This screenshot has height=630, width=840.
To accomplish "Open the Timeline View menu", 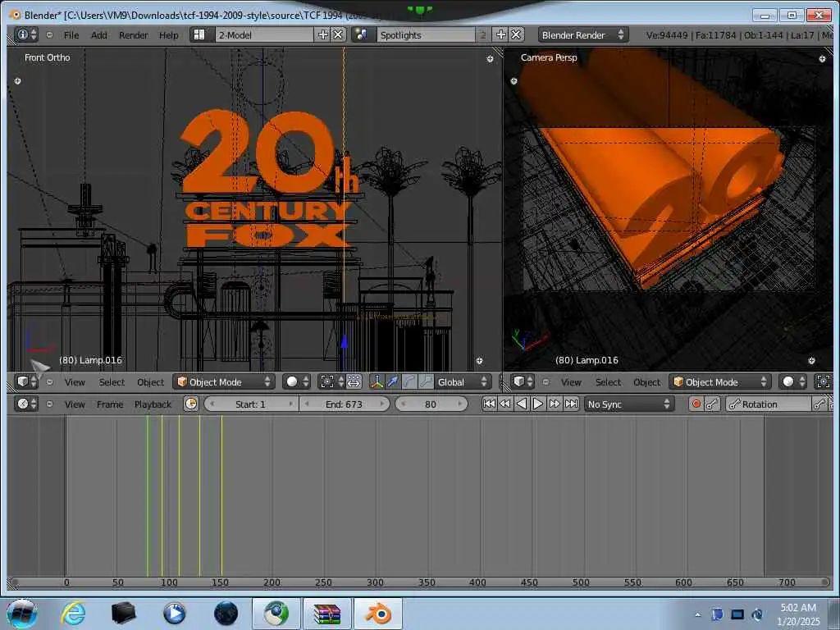I will 75,404.
